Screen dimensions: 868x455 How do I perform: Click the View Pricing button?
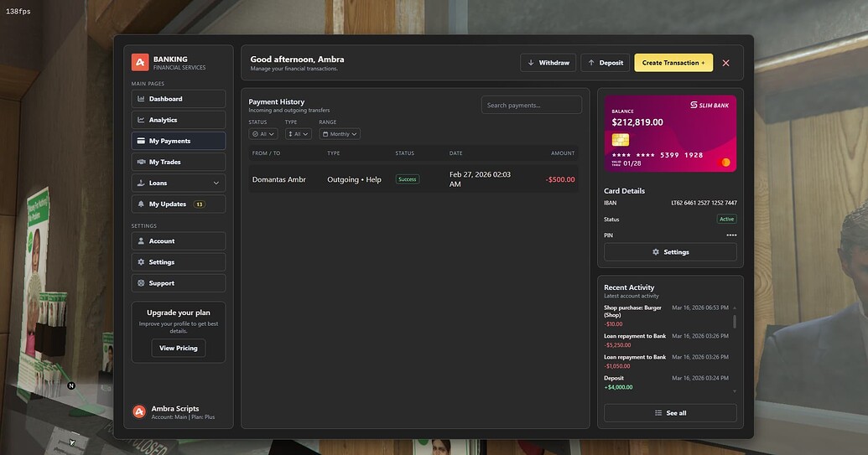click(179, 348)
